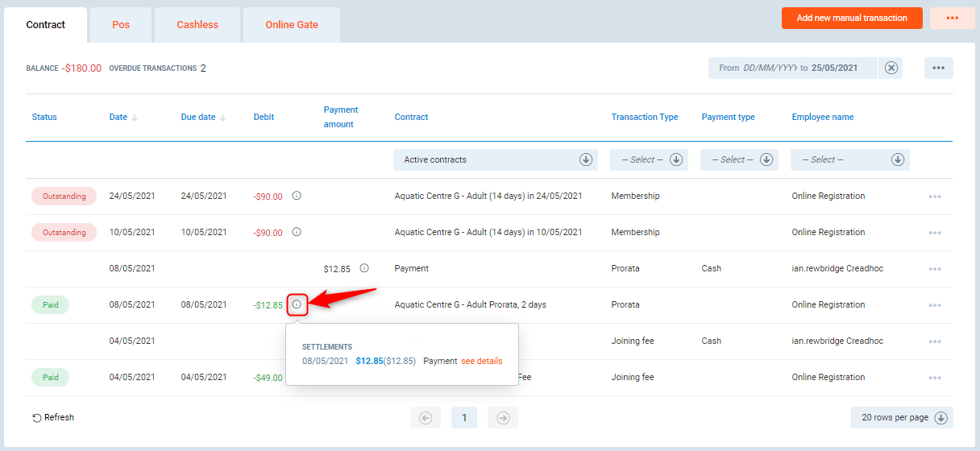The width and height of the screenshot is (980, 451).
Task: Open table options menu beside date filter
Action: 938,68
